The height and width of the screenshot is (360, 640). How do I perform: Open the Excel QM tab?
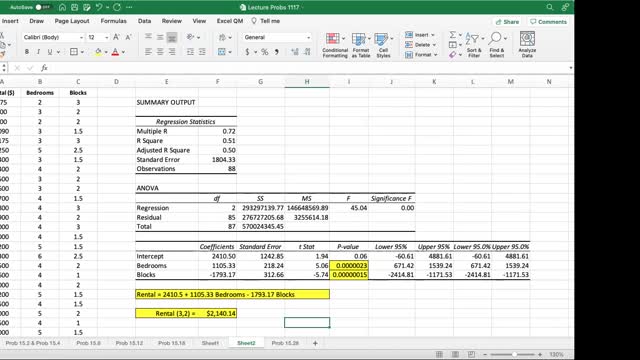(x=230, y=21)
